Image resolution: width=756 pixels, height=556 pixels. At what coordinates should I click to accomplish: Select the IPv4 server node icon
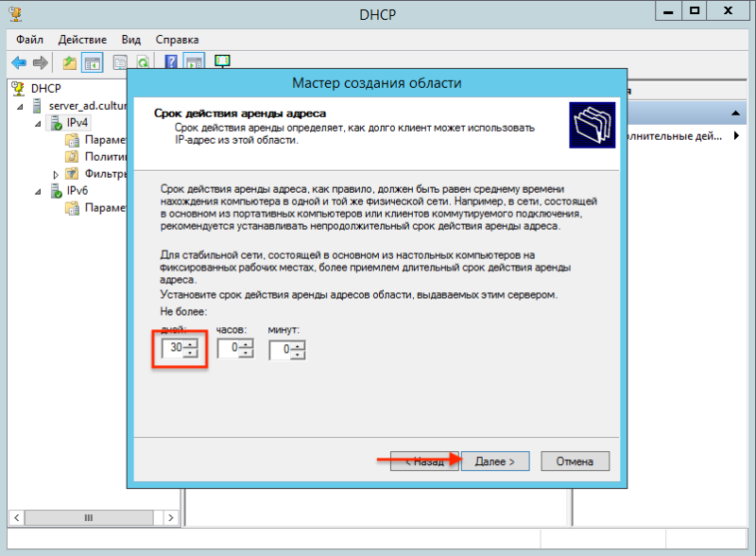coord(54,123)
